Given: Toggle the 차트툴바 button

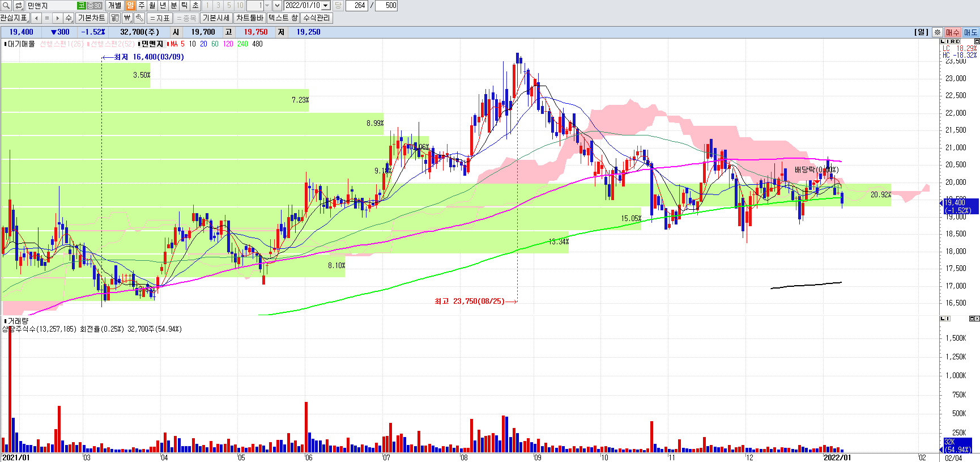Looking at the screenshot, I should click(250, 18).
